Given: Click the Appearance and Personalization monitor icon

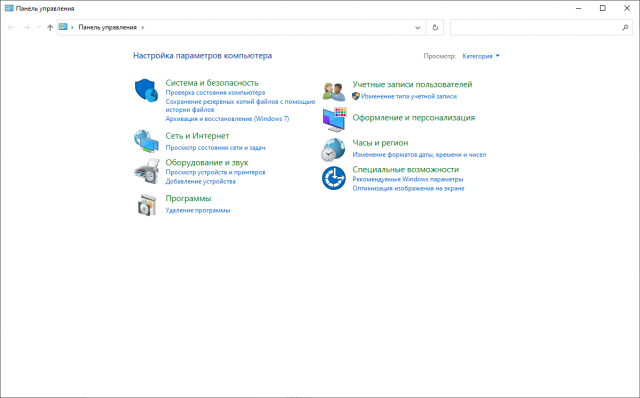Looking at the screenshot, I should coord(334,120).
